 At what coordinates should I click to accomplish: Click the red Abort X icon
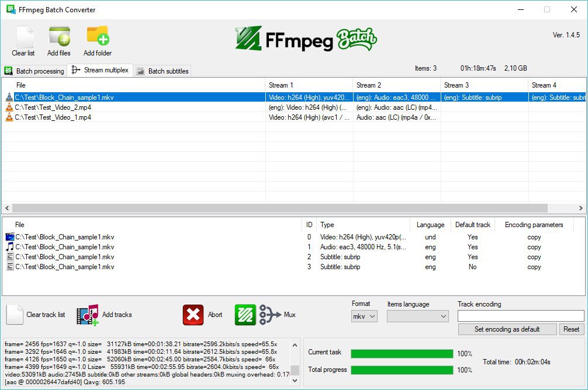pyautogui.click(x=193, y=315)
